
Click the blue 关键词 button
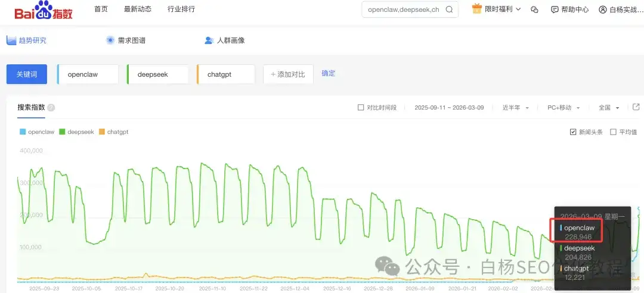pos(27,74)
